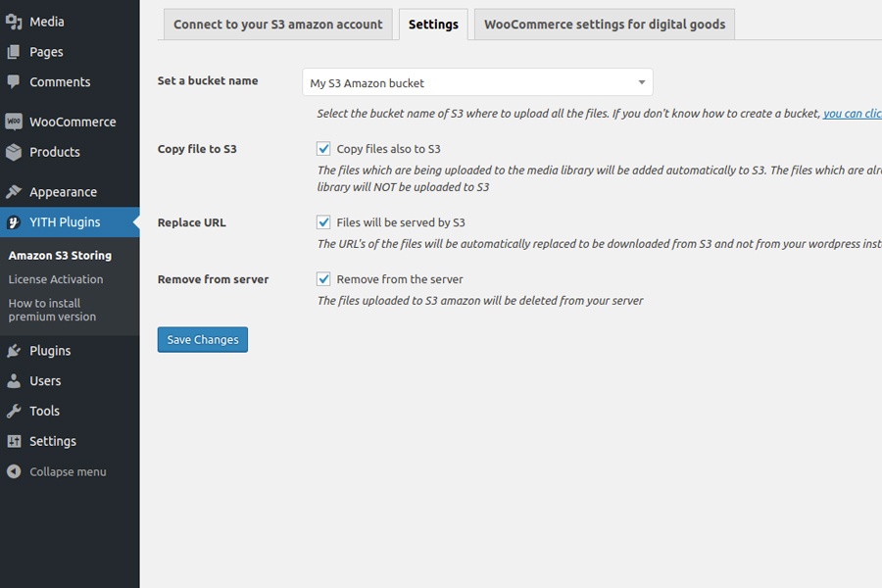The image size is (882, 588).
Task: Open Comments via its speech bubble icon
Action: 14,82
